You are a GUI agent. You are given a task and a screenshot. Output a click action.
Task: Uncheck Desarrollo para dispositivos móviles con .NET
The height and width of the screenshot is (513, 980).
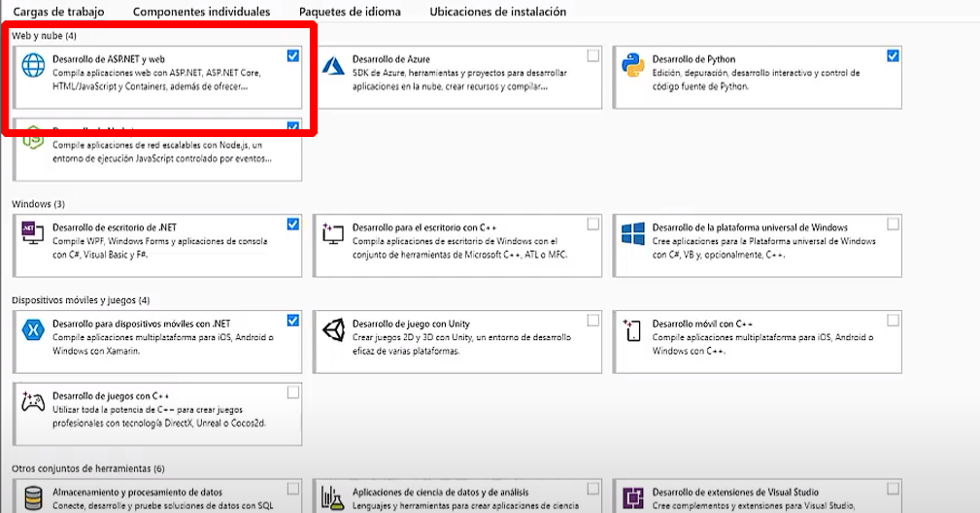293,320
